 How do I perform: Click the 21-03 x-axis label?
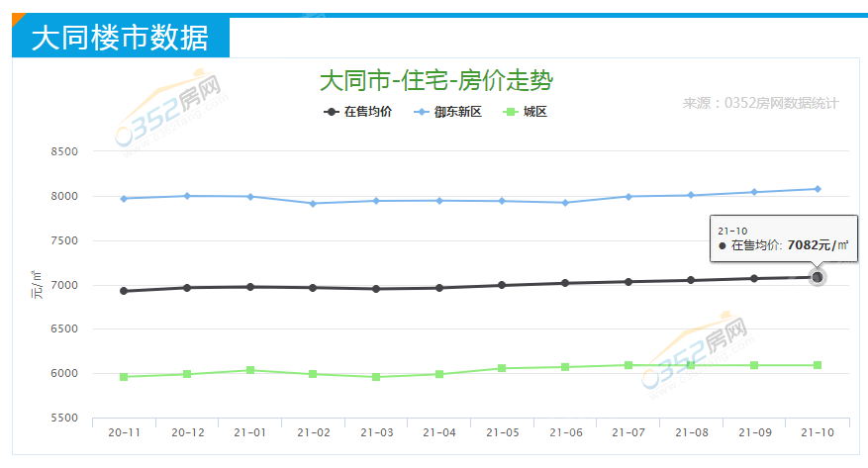coord(376,432)
